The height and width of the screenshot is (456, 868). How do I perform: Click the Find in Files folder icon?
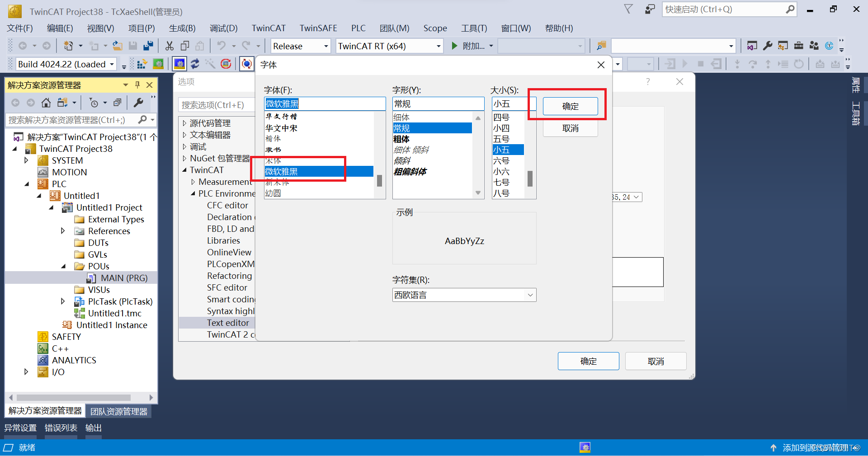601,46
